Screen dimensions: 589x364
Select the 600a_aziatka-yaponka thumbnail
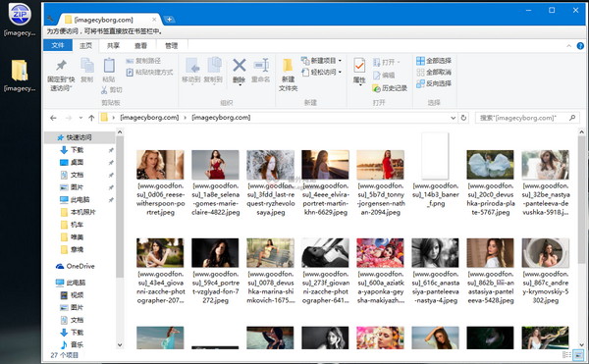tap(380, 252)
